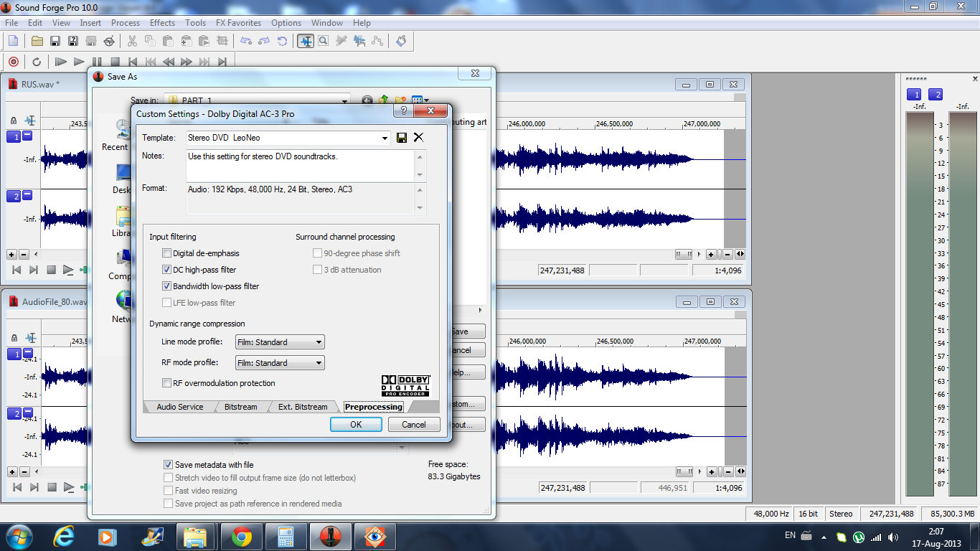Click the Trim/Crop toolbar icon
980x551 pixels.
click(x=222, y=41)
